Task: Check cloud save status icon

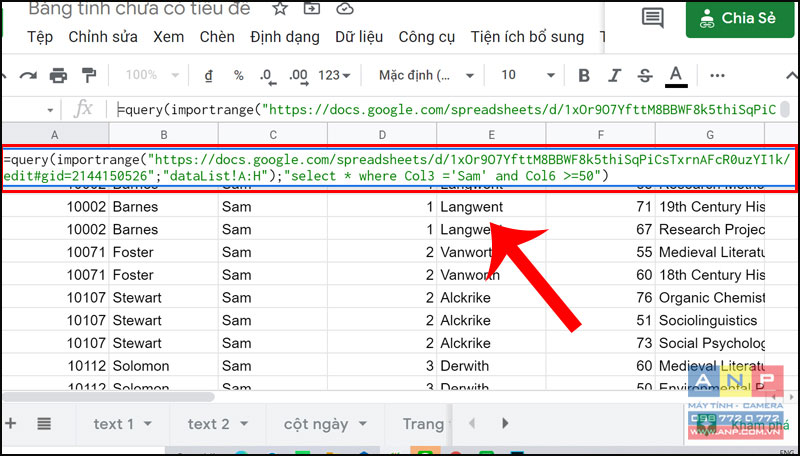Action: (x=345, y=8)
